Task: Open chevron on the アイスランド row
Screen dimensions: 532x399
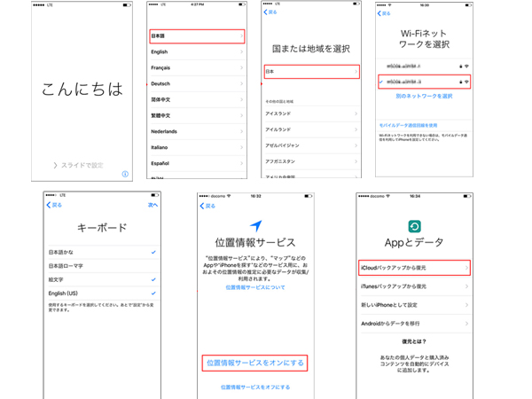Action: [356, 113]
